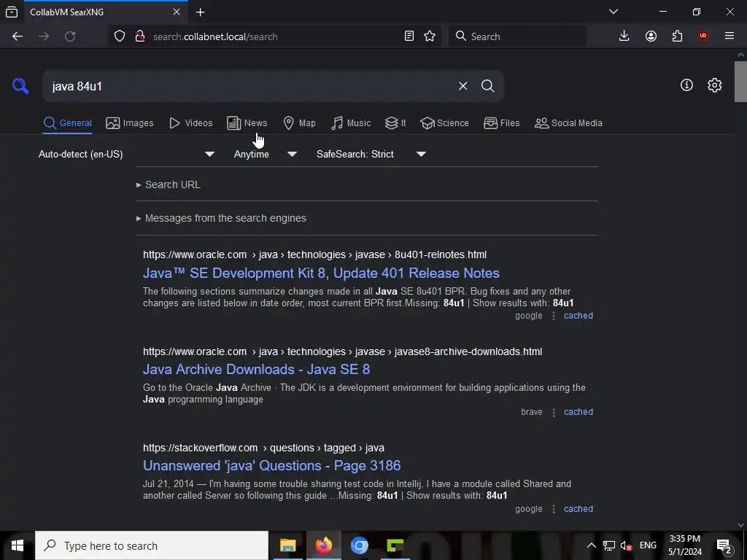
Task: Click the SearXNG magnifier logo
Action: point(20,86)
